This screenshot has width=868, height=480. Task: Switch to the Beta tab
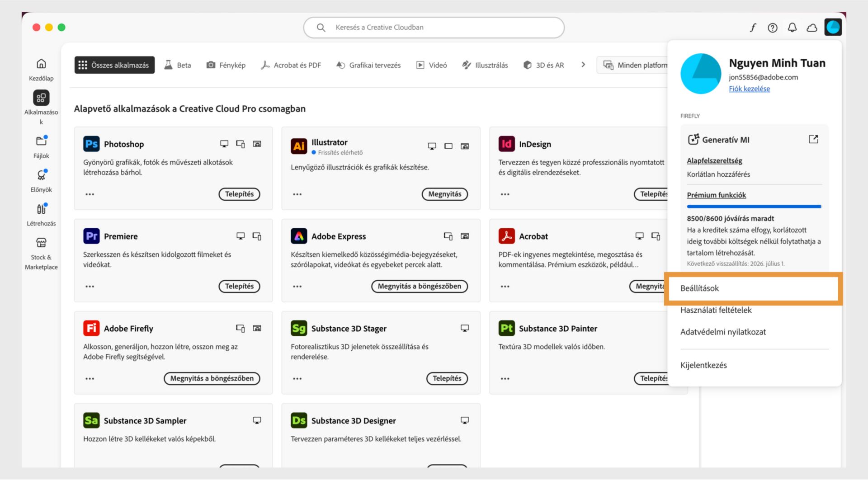(177, 65)
